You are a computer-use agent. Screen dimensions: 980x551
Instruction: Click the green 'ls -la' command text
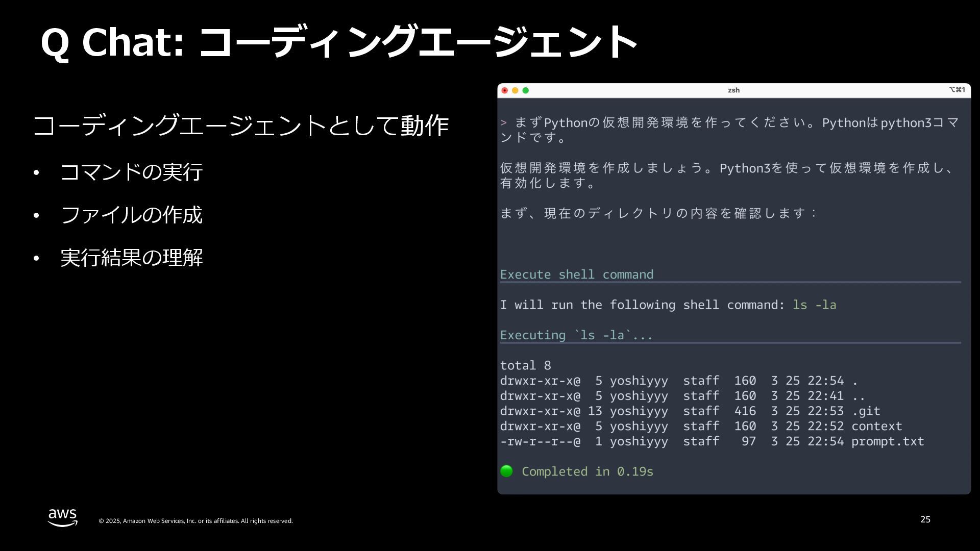814,305
